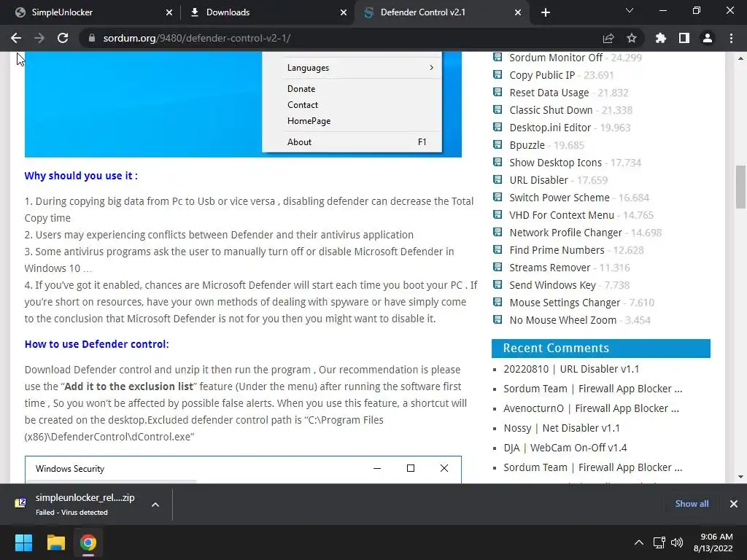Open the volume tray icon

coord(676,542)
